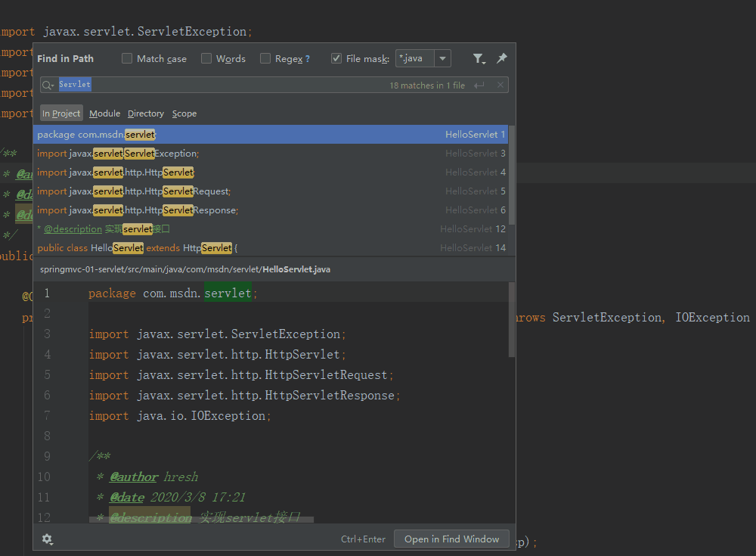This screenshot has width=756, height=556.
Task: Enable the Match case checkbox
Action: 127,59
